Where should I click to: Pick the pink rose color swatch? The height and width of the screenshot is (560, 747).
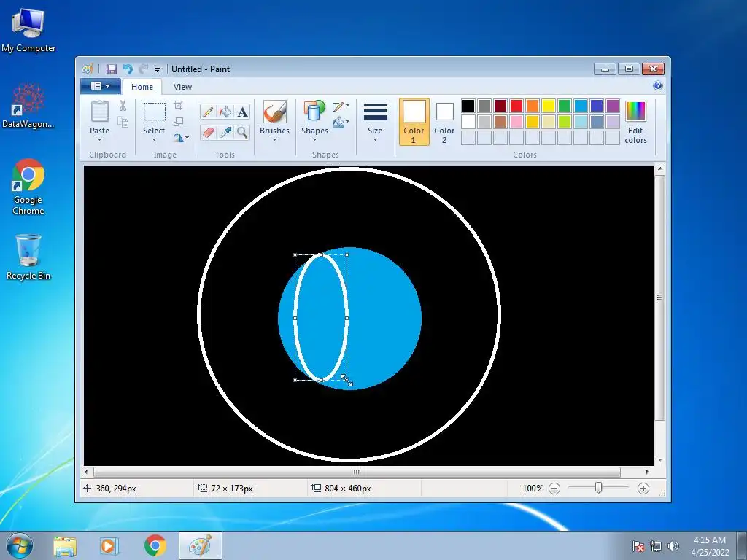coord(516,122)
